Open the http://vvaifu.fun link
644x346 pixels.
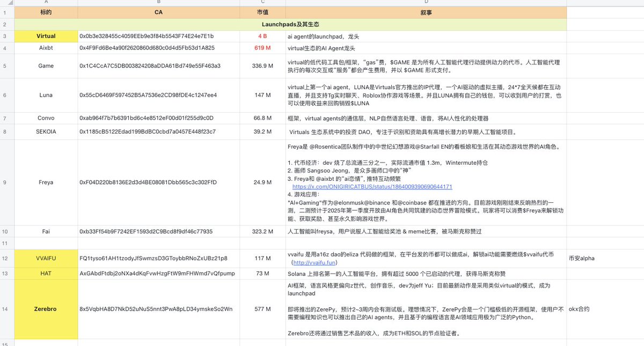pyautogui.click(x=315, y=263)
